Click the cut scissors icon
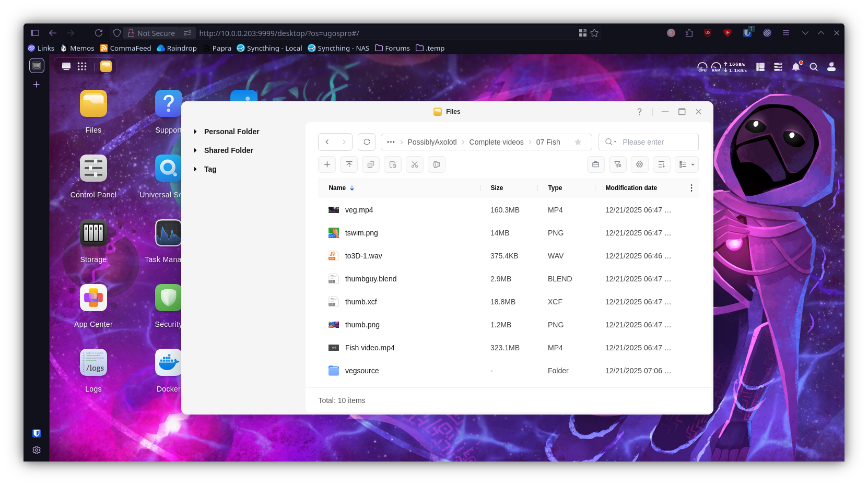The height and width of the screenshot is (485, 868). [x=415, y=164]
